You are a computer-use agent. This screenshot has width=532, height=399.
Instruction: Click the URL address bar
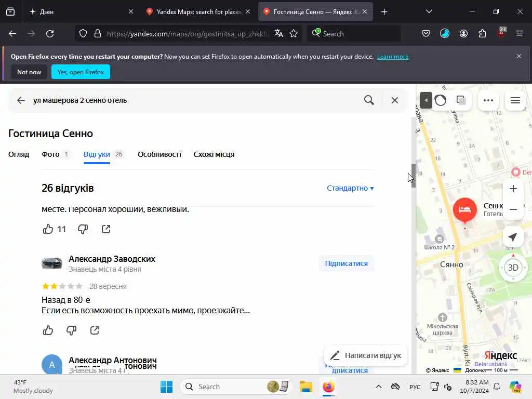coord(187,34)
